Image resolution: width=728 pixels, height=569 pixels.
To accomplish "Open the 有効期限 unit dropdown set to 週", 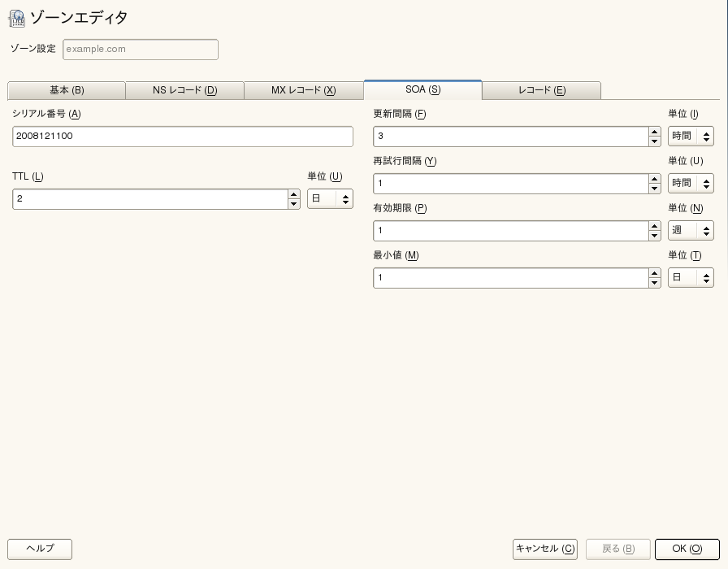I will (x=691, y=231).
